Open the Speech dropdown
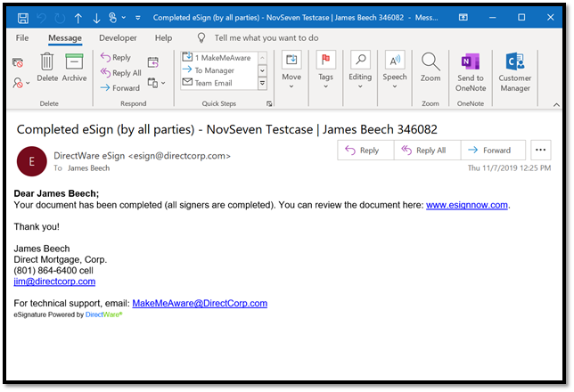The image size is (574, 392). [x=395, y=69]
